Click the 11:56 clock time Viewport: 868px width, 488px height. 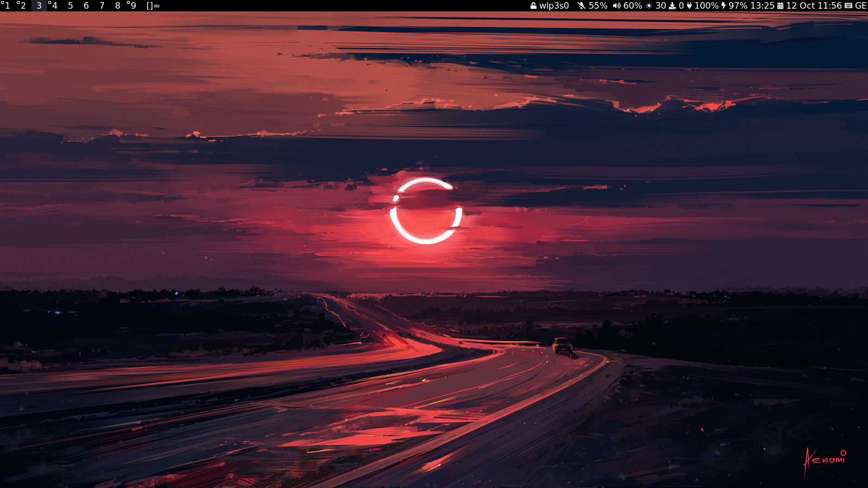point(830,5)
